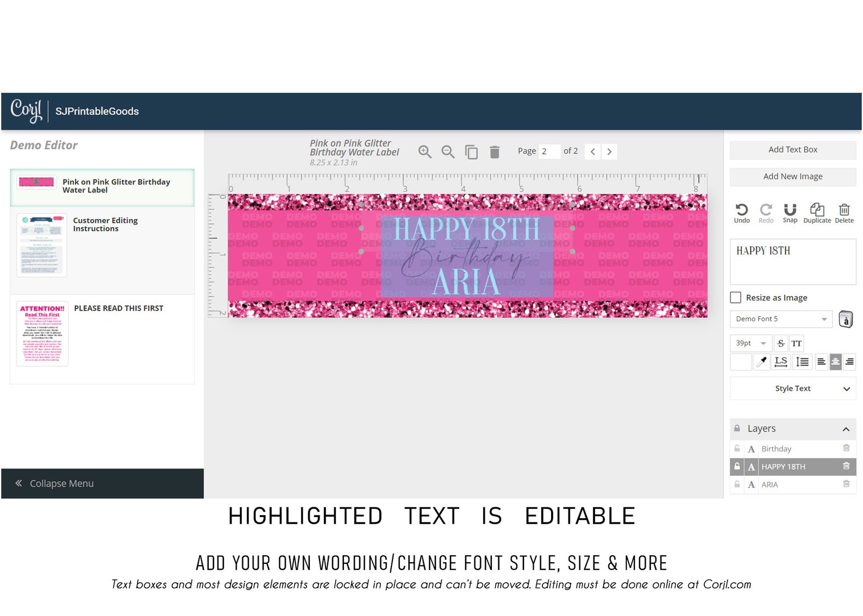Click the zoom out magnifier icon
Image resolution: width=863 pixels, height=616 pixels.
tap(448, 152)
